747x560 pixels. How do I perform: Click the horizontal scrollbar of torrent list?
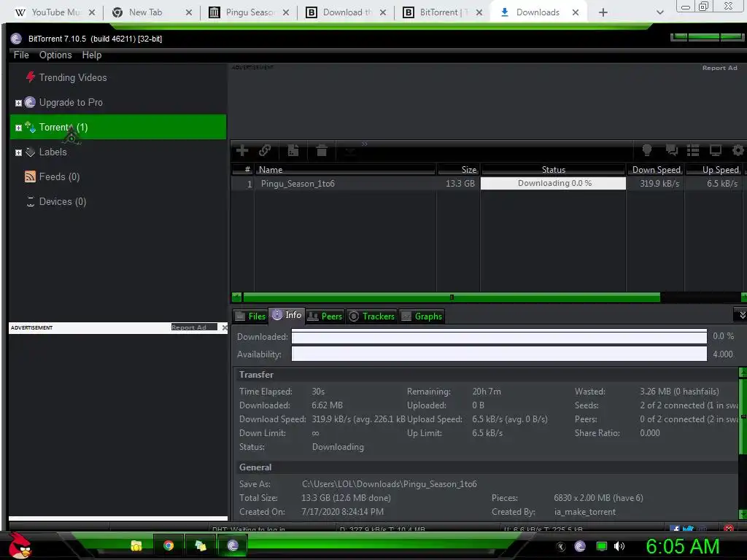(x=451, y=297)
